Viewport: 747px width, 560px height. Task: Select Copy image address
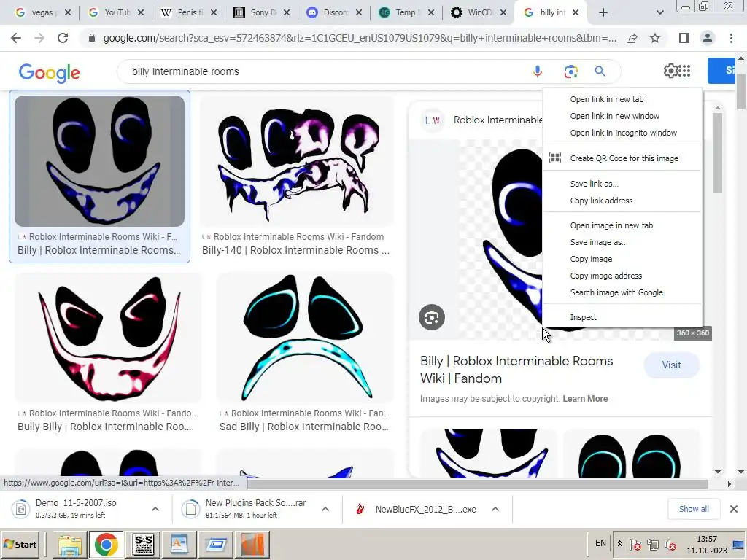coord(606,275)
